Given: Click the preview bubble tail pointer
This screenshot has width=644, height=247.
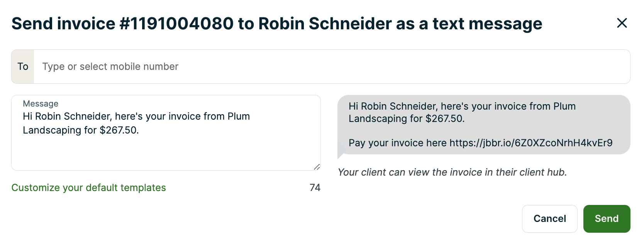Looking at the screenshot, I should pyautogui.click(x=341, y=151).
